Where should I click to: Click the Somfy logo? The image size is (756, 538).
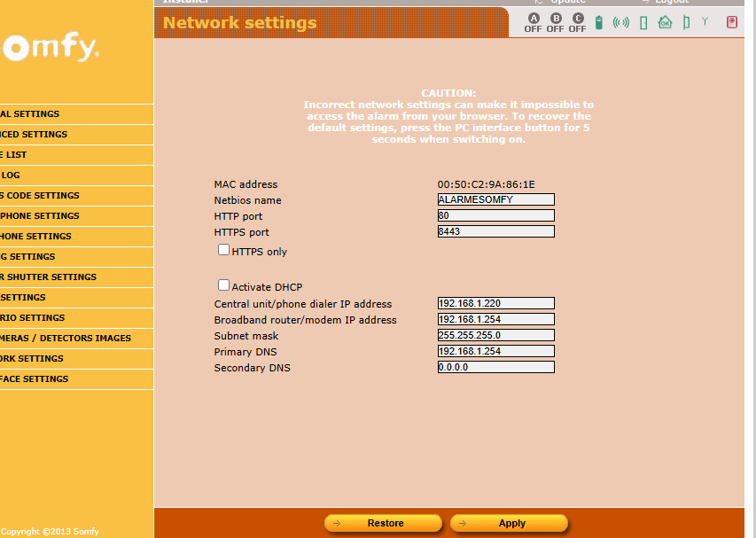(50, 49)
